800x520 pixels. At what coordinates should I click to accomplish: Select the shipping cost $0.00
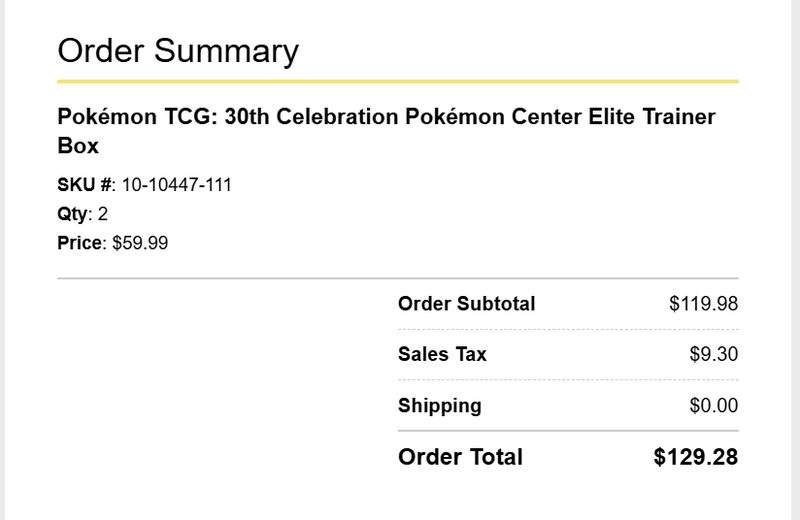click(x=714, y=406)
